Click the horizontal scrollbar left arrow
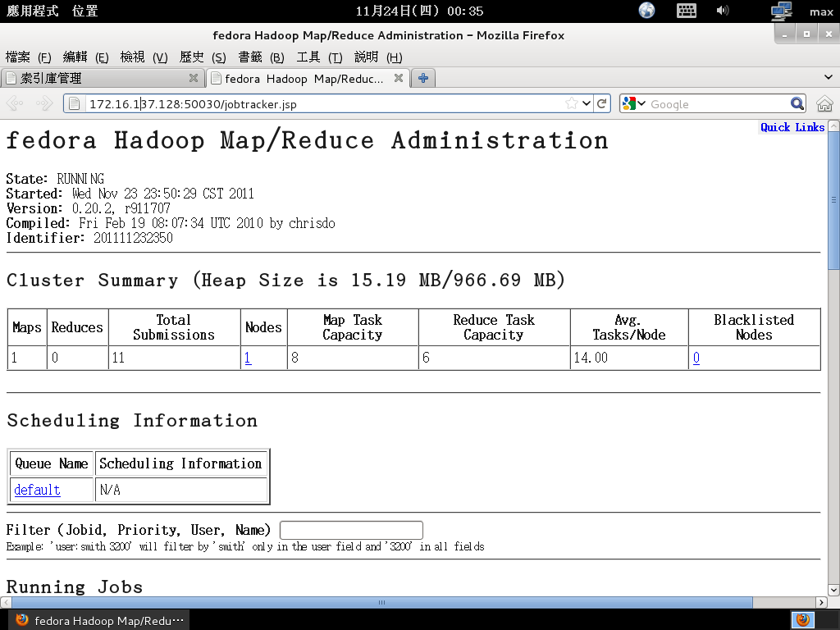Screen dimensions: 840x630 [x=6, y=602]
